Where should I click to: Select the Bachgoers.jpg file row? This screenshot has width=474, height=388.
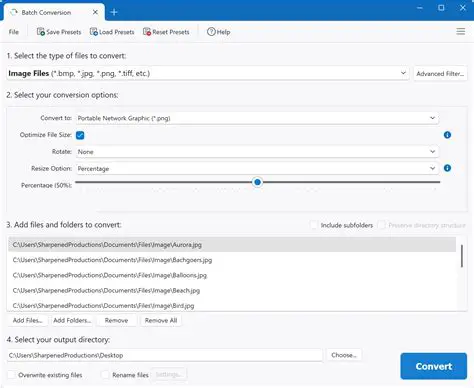point(232,260)
